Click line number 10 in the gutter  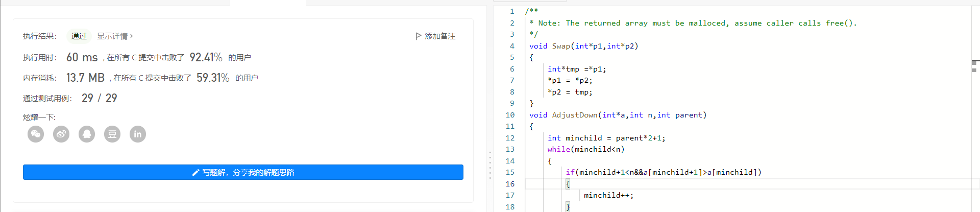(x=510, y=115)
